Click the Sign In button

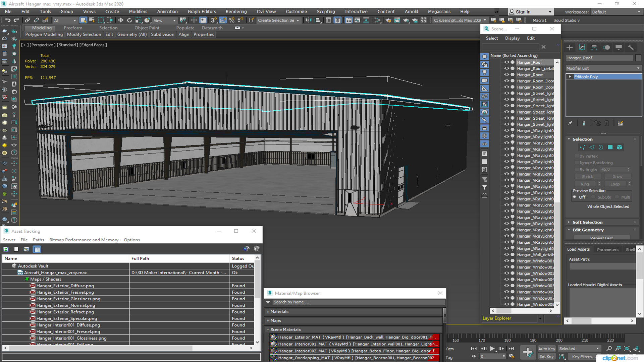(x=530, y=12)
